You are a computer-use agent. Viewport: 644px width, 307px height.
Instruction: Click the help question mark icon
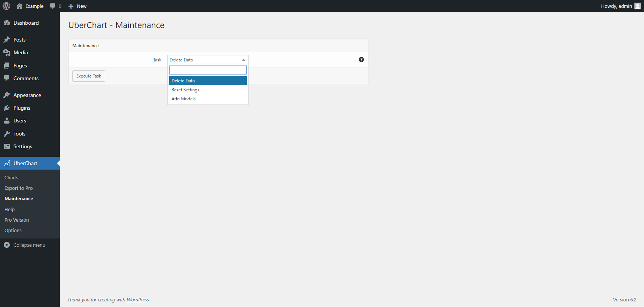click(x=361, y=60)
